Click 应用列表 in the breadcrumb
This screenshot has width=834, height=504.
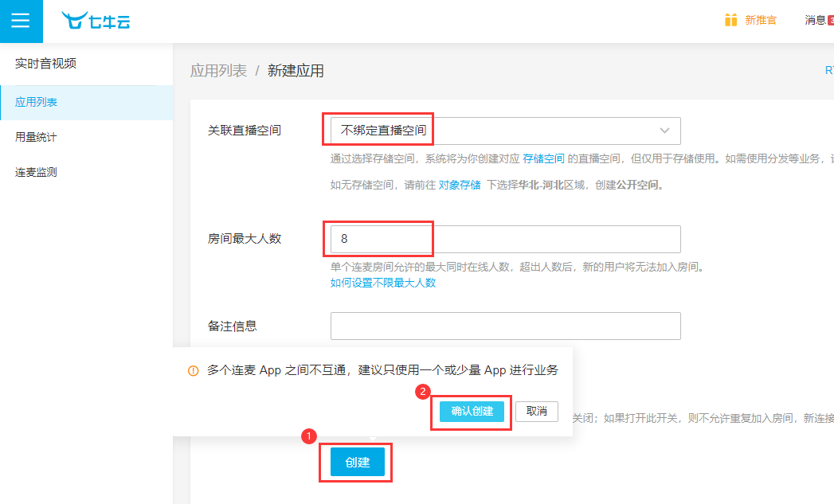click(218, 71)
